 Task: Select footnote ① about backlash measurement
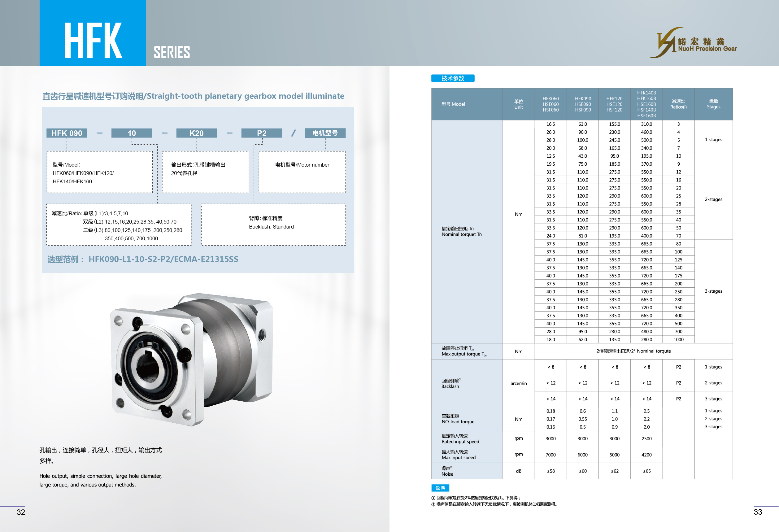(x=476, y=498)
